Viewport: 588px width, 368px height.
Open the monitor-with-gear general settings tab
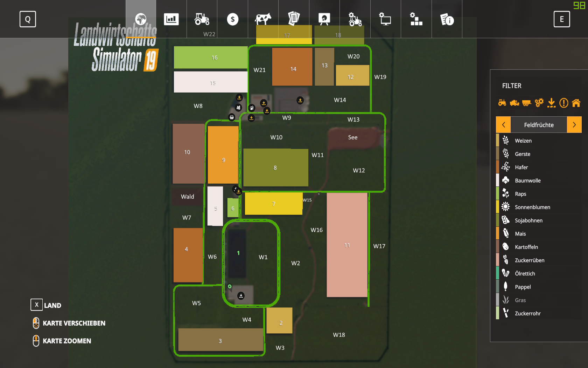(x=385, y=19)
